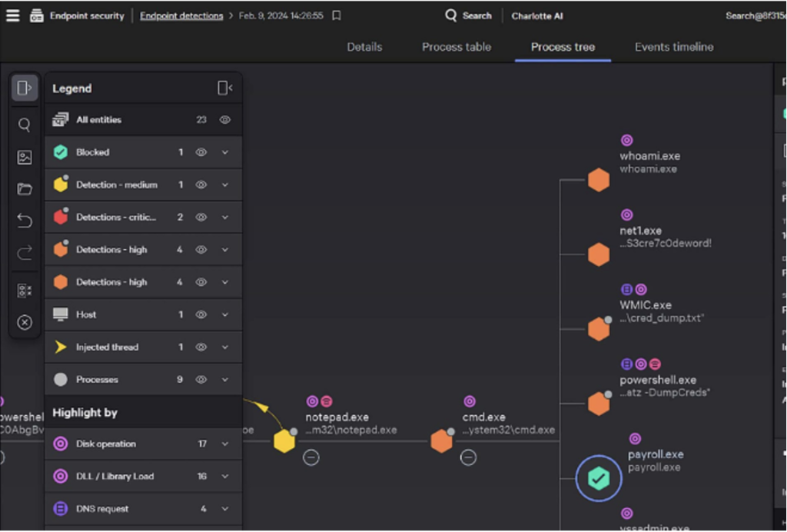Hide Blocked entities using the eye icon
The height and width of the screenshot is (532, 787).
click(x=201, y=152)
